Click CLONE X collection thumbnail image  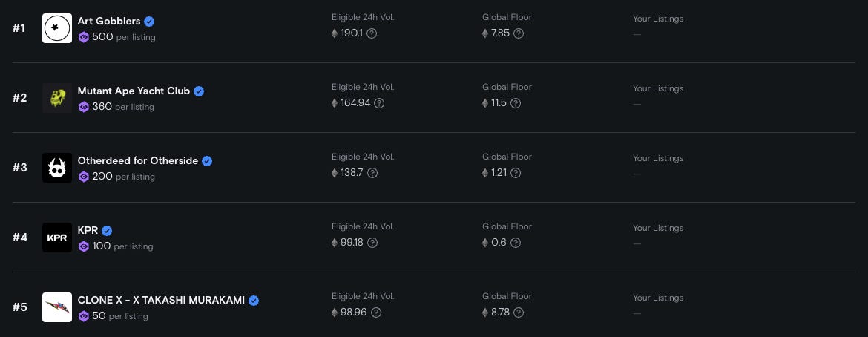pos(57,307)
